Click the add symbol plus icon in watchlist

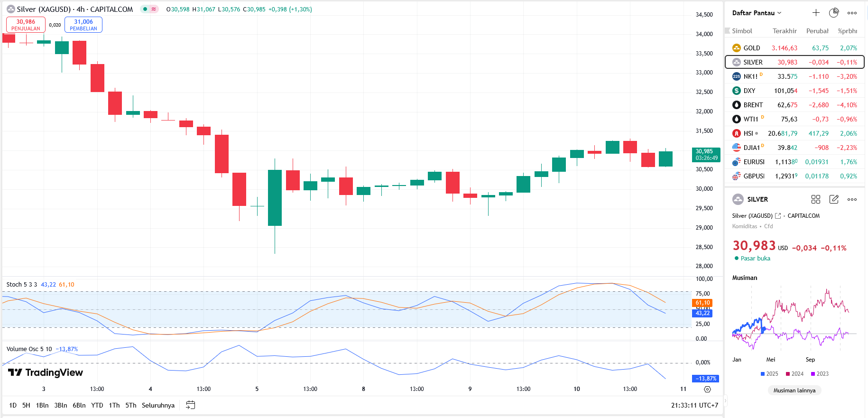click(816, 13)
